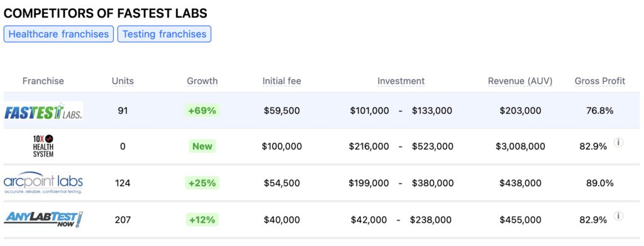Click info icon beside 10X Health gross profit
Screen dimensions: 644x246
(619, 143)
